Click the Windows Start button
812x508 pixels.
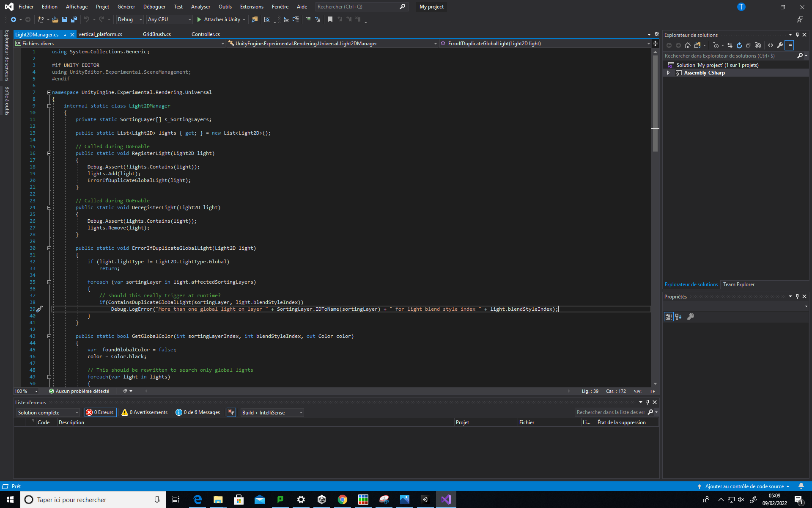point(10,500)
